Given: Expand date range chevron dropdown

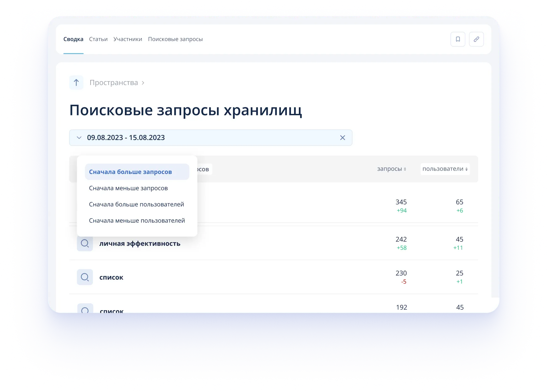Looking at the screenshot, I should tap(79, 138).
